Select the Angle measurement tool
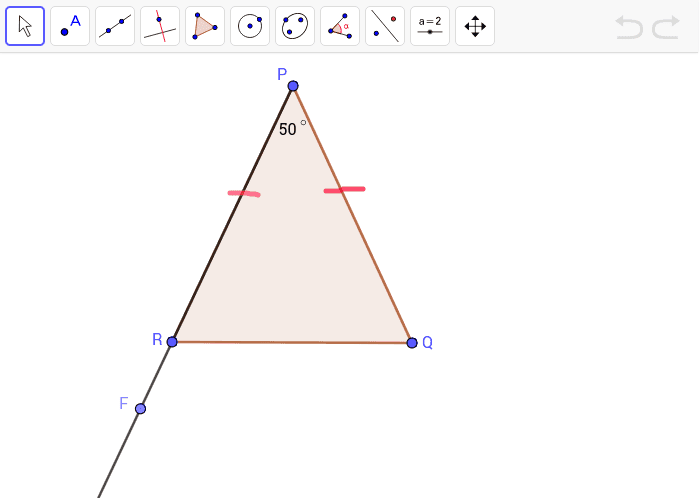 [340, 26]
